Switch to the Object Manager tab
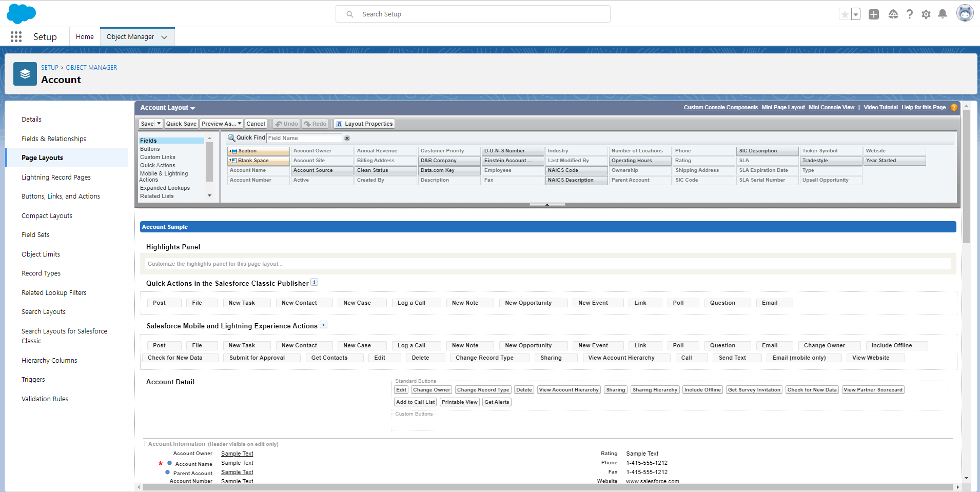980x492 pixels. [130, 37]
